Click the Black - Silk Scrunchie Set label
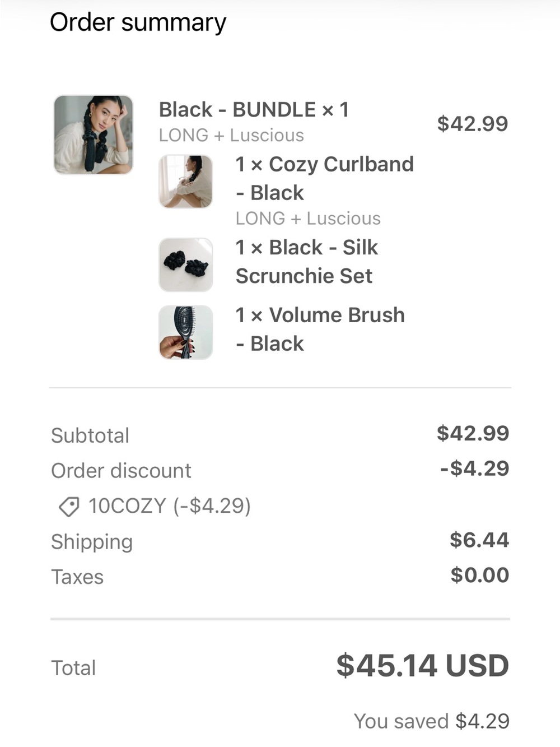 point(306,261)
